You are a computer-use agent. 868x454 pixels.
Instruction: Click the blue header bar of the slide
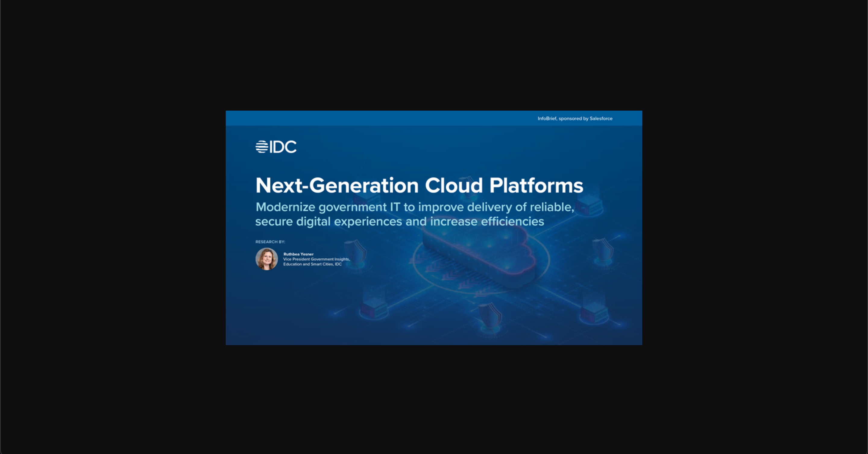click(371, 118)
